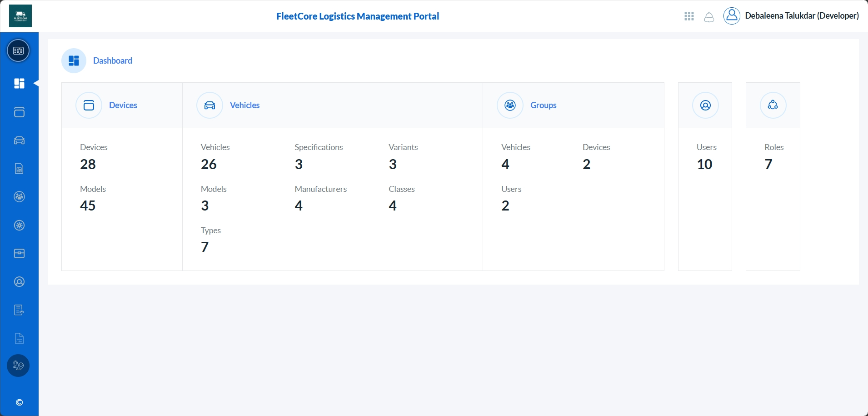Select the Dashboard icon in the sidebar
The image size is (868, 416).
click(x=19, y=83)
